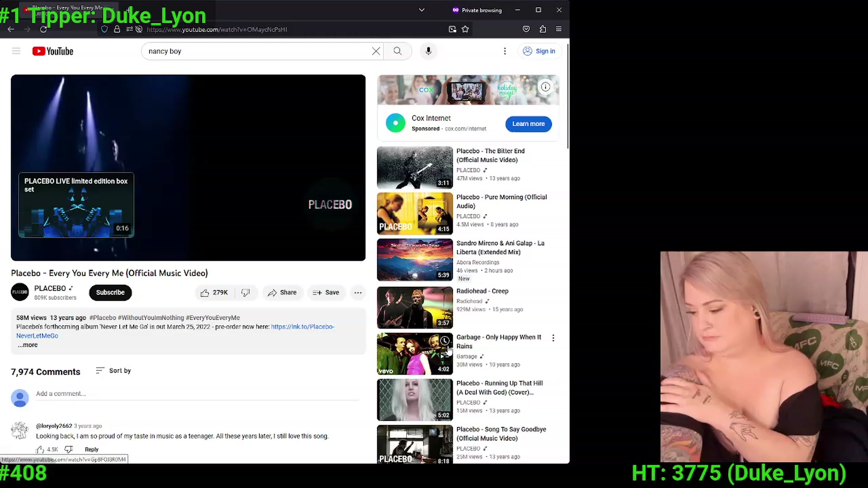Click the browser back arrow

click(11, 29)
